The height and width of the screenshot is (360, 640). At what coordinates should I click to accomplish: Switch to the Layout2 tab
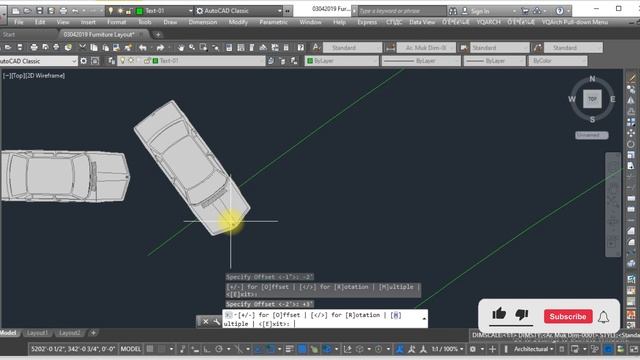coord(69,333)
